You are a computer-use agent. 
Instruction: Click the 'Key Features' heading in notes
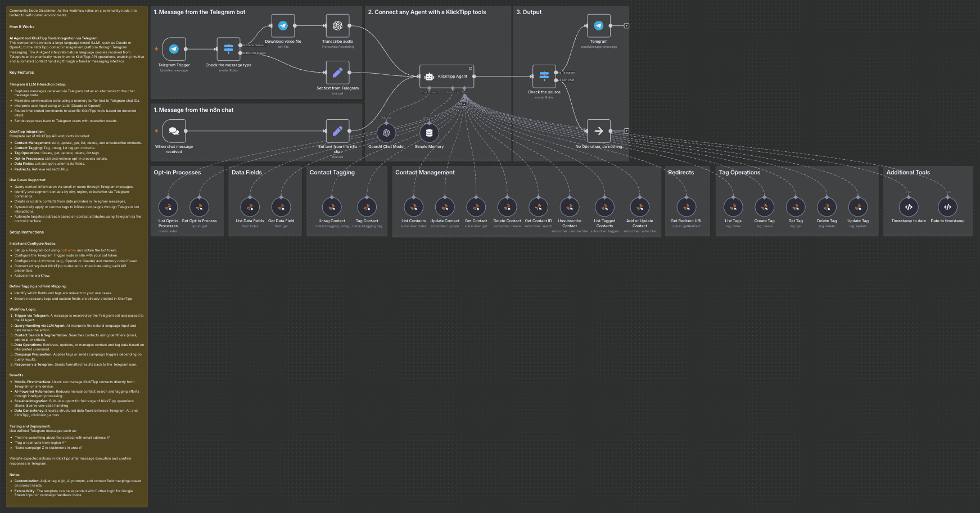21,73
